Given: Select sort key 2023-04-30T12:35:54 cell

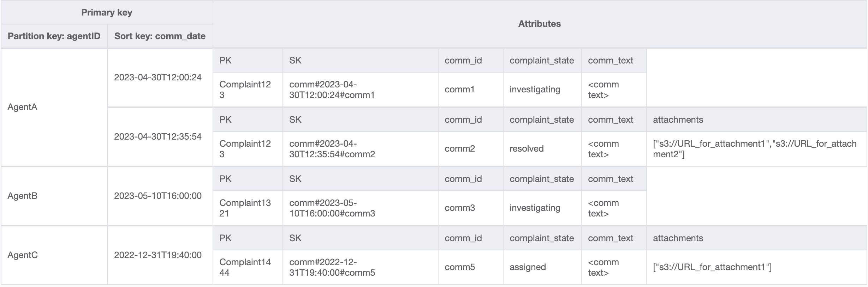Looking at the screenshot, I should (x=157, y=137).
